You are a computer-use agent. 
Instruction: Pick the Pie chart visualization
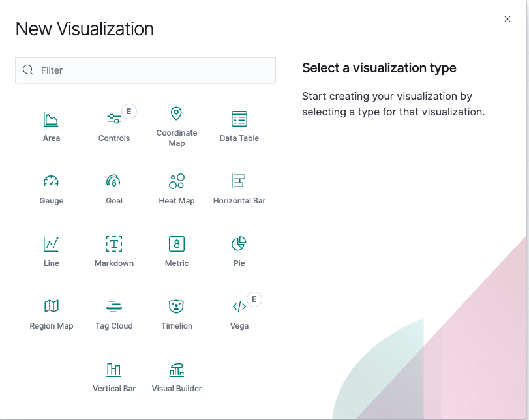pyautogui.click(x=239, y=250)
